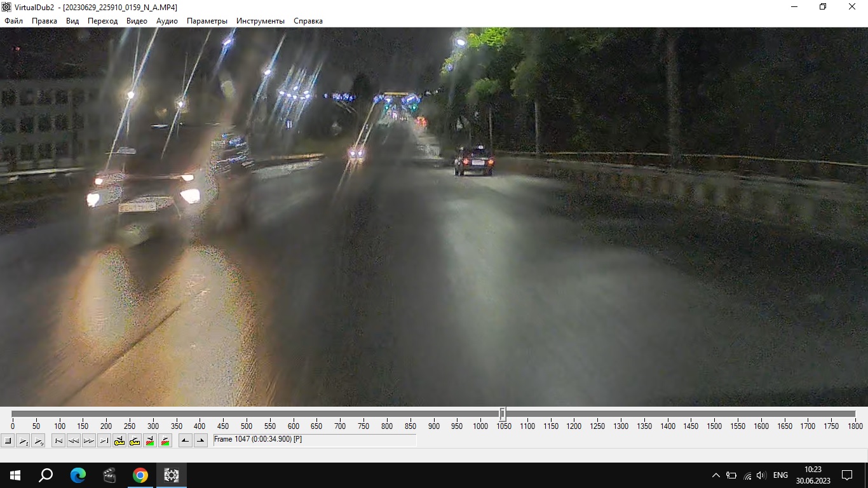Click the previous scene search icon
Viewport: 868px width, 488px height.
tap(150, 440)
